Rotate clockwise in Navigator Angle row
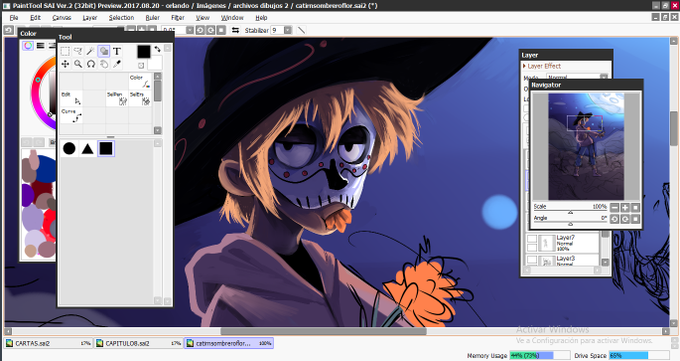Viewport: 680px width, 361px height. [x=625, y=219]
